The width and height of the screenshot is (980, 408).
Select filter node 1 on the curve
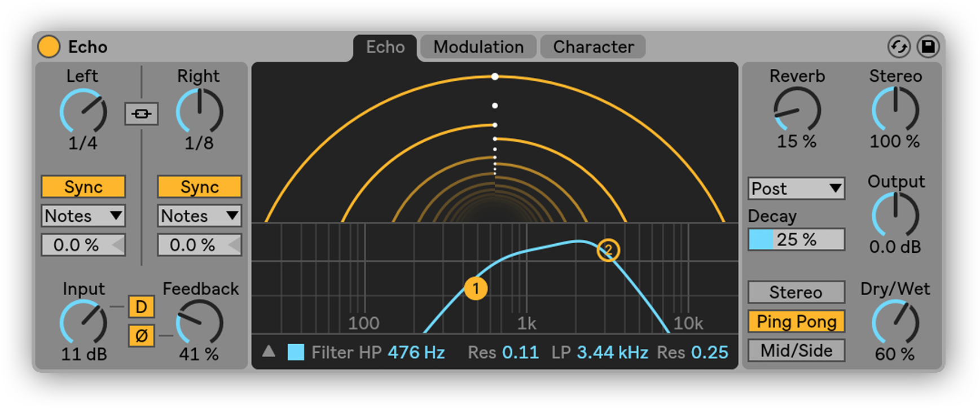pos(476,289)
